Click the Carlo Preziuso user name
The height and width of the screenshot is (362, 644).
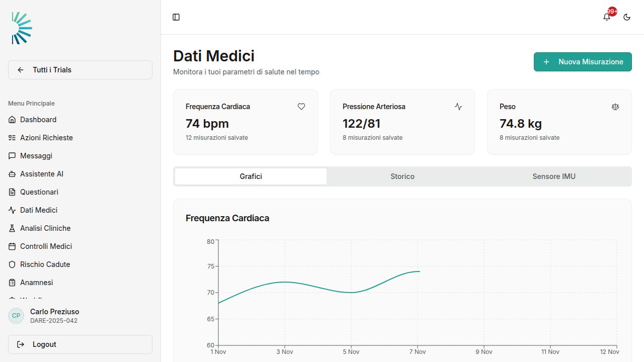click(x=54, y=312)
